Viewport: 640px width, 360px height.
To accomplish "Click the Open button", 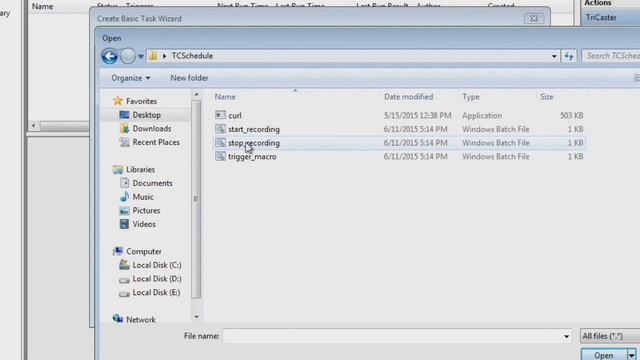I will [x=604, y=355].
